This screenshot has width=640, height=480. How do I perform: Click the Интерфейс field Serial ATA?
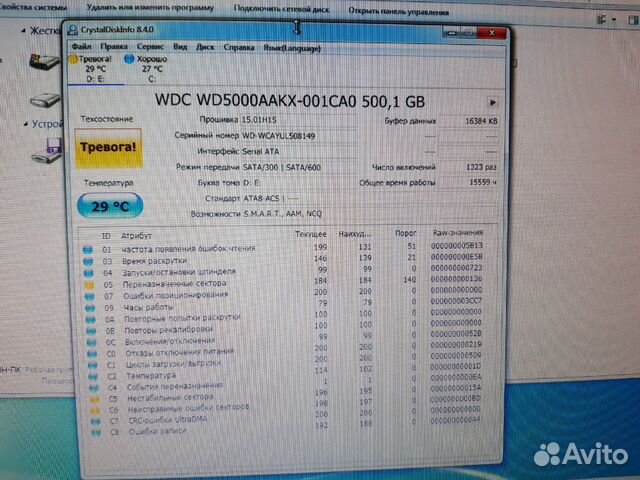point(299,151)
